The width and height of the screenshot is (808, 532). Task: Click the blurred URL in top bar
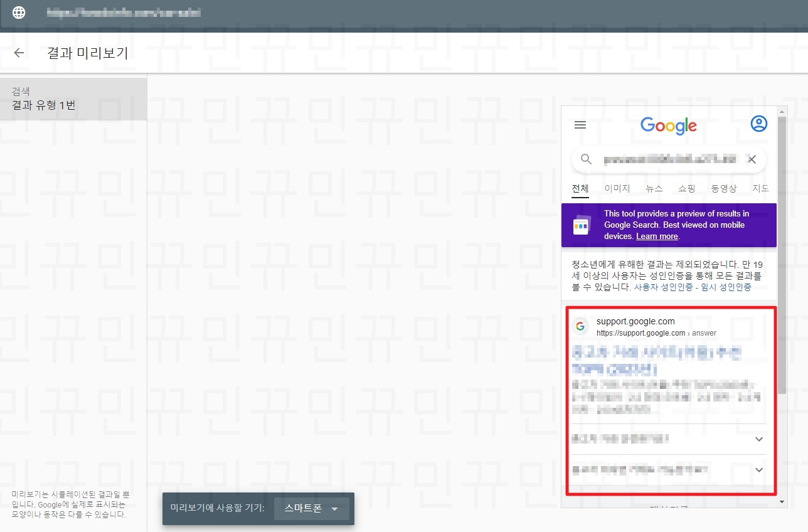point(124,12)
